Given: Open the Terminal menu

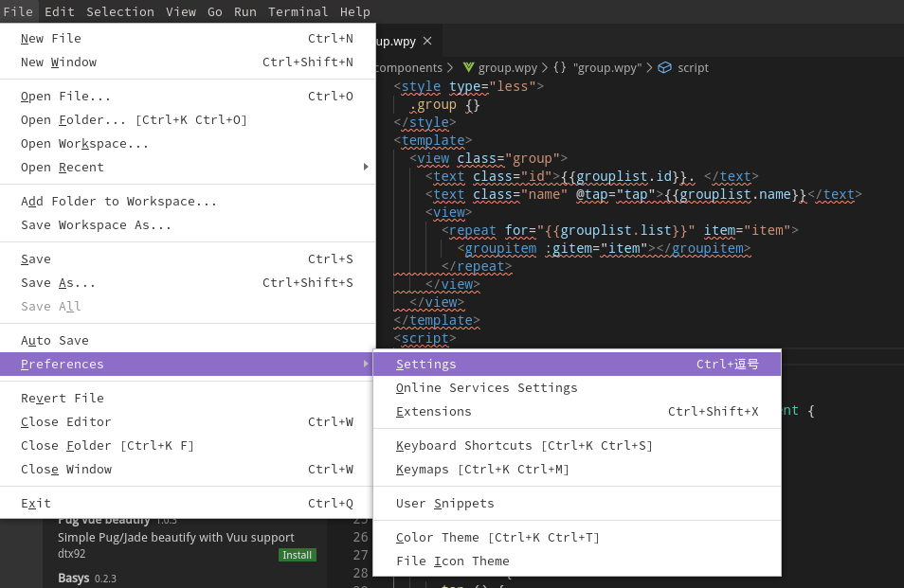Looking at the screenshot, I should pyautogui.click(x=298, y=11).
